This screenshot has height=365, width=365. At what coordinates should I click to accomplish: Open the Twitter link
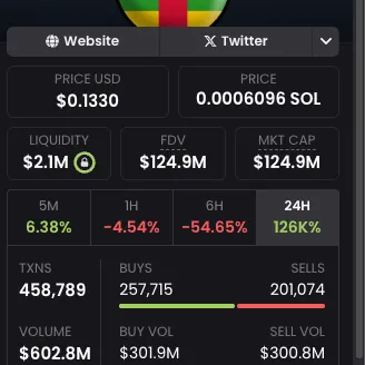point(236,41)
